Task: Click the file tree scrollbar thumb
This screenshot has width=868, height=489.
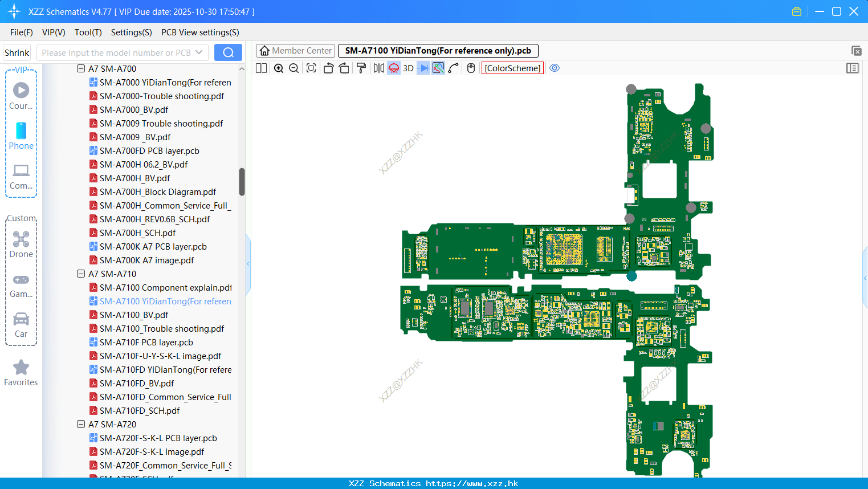Action: [x=242, y=182]
